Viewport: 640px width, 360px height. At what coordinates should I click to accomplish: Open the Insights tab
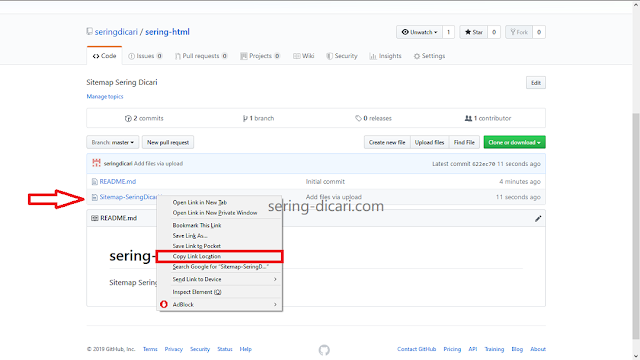coord(385,56)
